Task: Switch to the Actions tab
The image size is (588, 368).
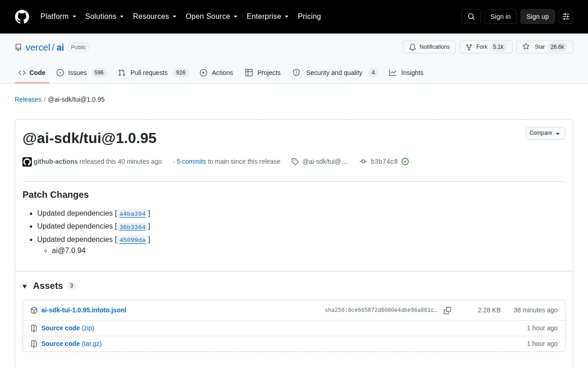Action: click(x=216, y=73)
